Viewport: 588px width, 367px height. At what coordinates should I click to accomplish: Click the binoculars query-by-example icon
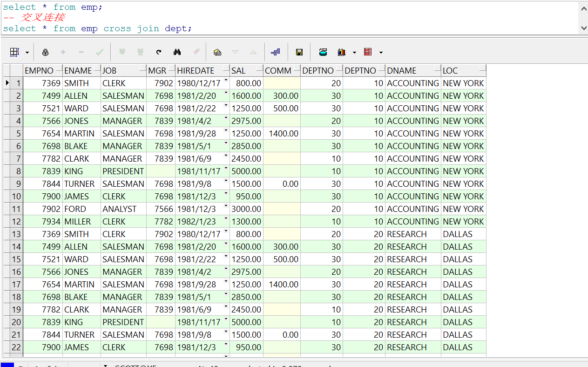pyautogui.click(x=177, y=52)
